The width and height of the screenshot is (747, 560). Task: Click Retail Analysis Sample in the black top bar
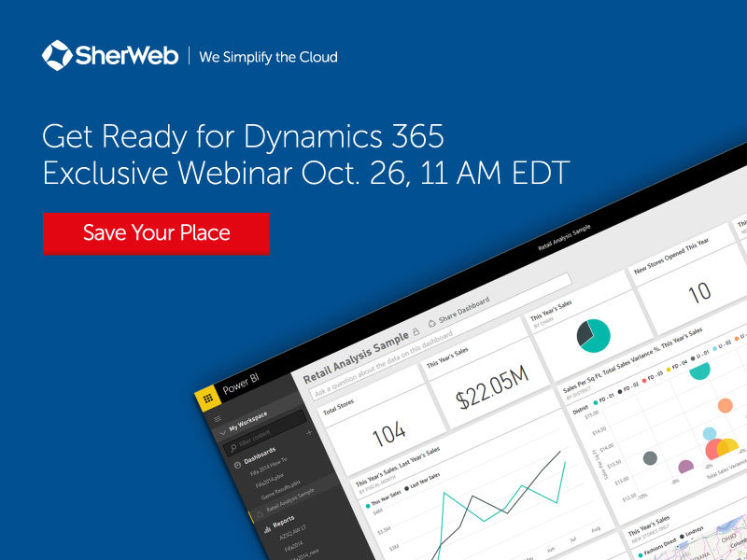564,238
